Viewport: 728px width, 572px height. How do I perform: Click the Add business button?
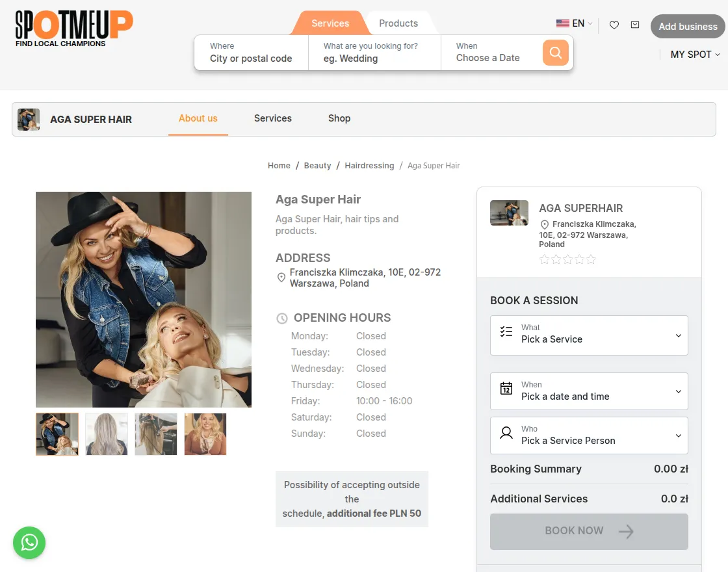[687, 27]
